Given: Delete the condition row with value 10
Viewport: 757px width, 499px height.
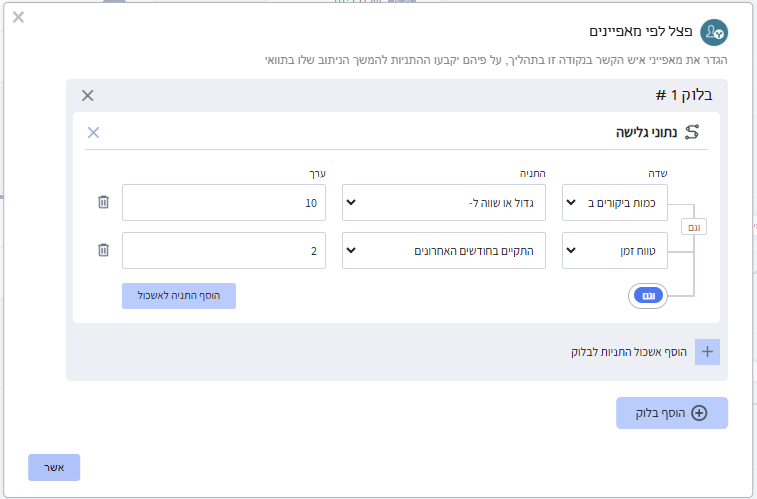Looking at the screenshot, I should [x=103, y=202].
